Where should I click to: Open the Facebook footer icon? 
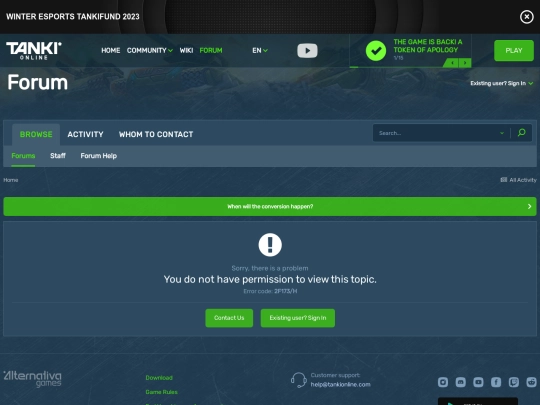(x=496, y=382)
